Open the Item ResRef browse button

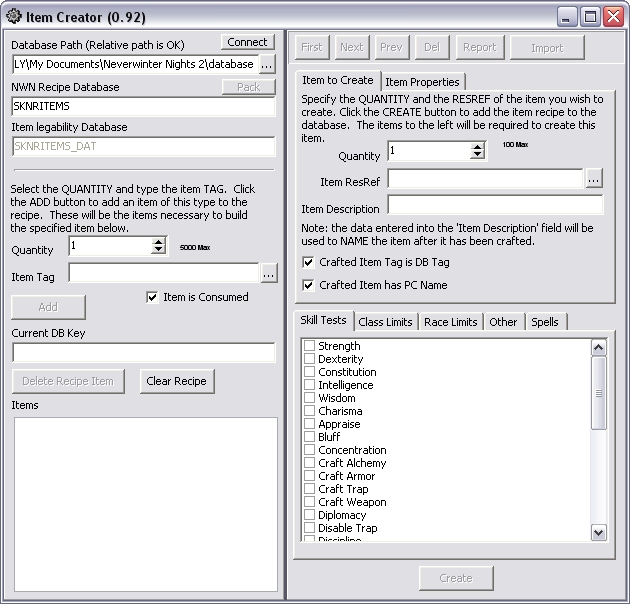tap(594, 179)
